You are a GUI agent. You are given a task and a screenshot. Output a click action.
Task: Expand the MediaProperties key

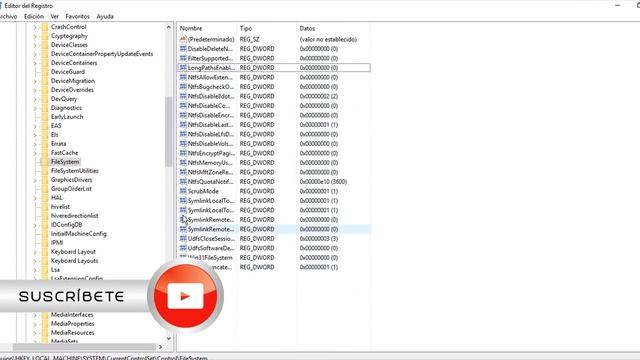pyautogui.click(x=35, y=324)
